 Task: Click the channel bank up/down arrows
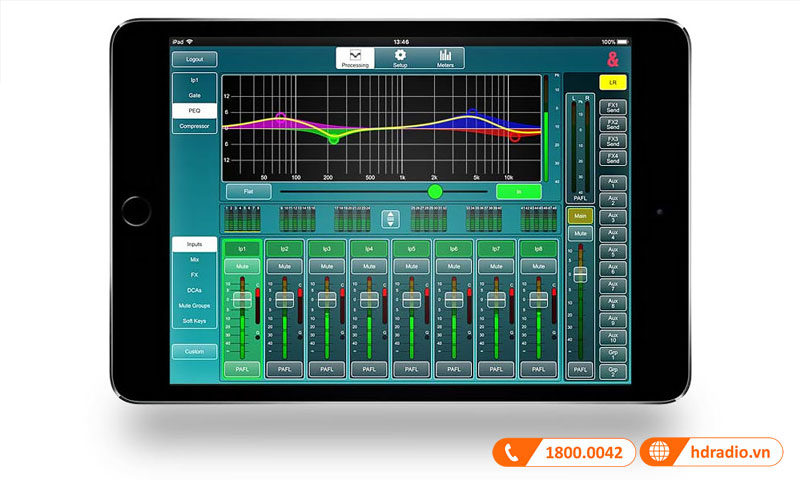click(x=391, y=219)
